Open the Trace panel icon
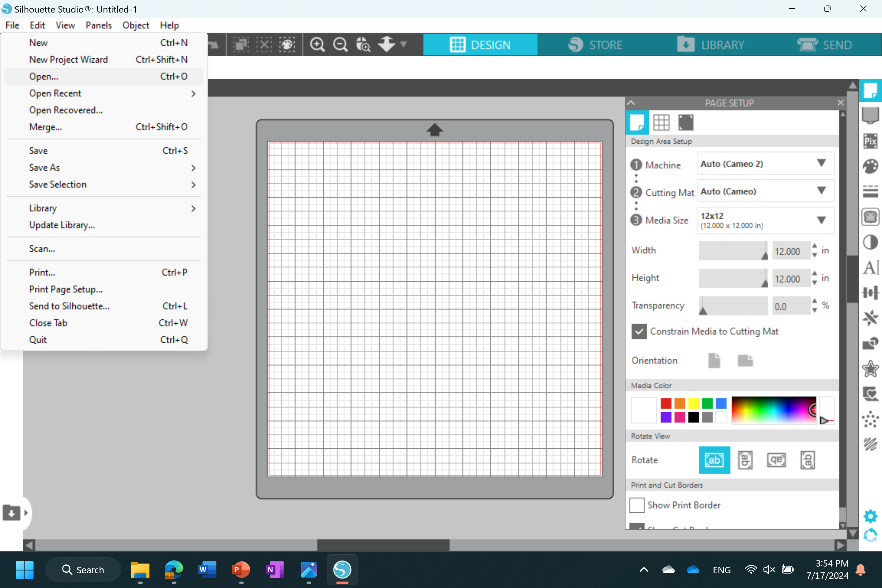Screen dimensions: 882x588 pos(870,217)
